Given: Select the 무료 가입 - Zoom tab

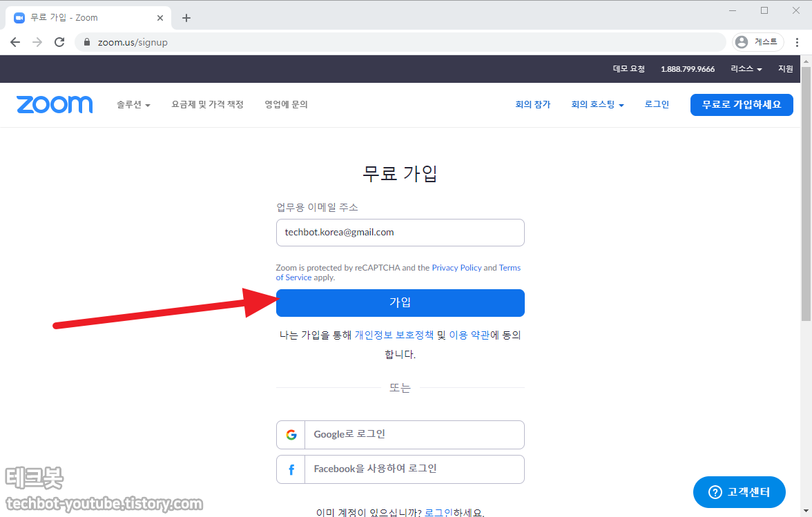Looking at the screenshot, I should [x=88, y=17].
